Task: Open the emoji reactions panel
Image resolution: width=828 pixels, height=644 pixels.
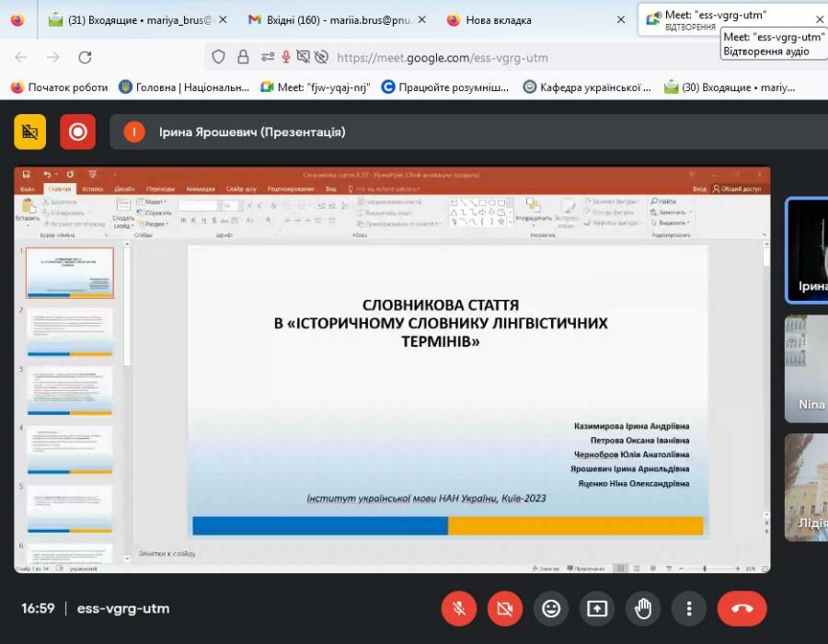Action: coord(550,608)
